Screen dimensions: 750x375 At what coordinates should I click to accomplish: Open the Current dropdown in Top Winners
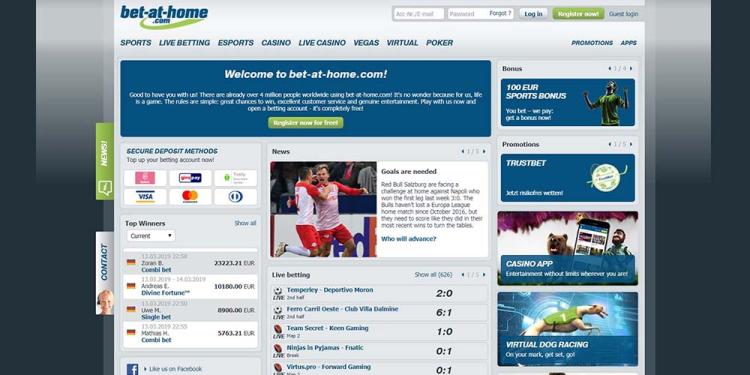pos(151,236)
